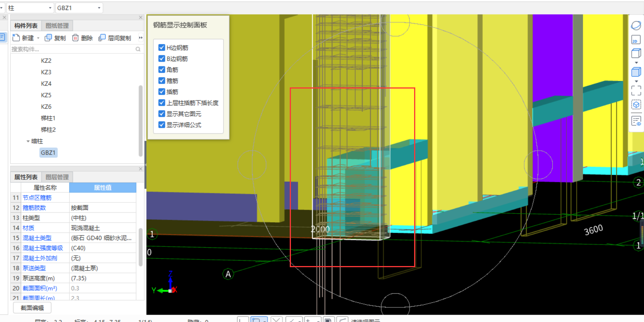Click the 新建 new component icon
The height and width of the screenshot is (322, 644).
16,38
